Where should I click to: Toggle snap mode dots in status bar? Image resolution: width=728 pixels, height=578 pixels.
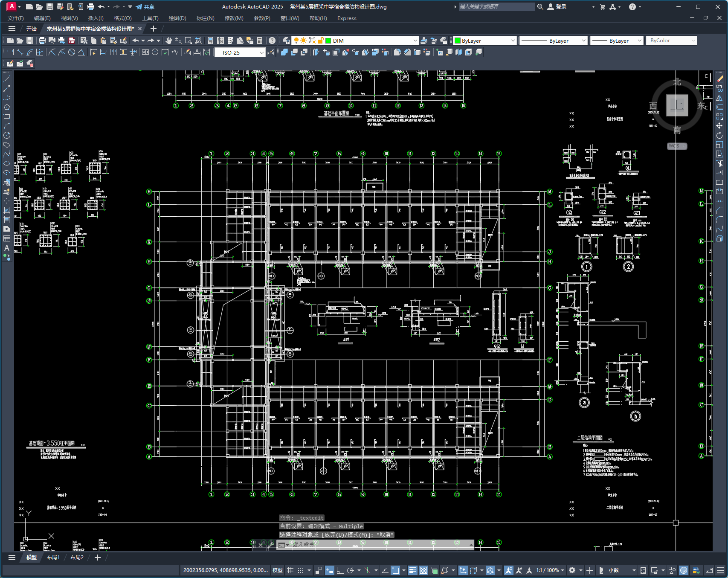point(301,570)
